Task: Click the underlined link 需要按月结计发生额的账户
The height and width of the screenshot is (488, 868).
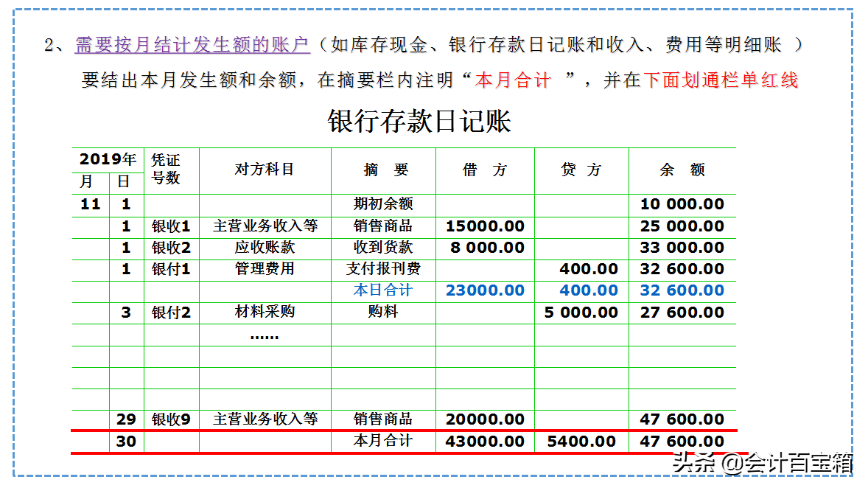Action: (x=190, y=42)
